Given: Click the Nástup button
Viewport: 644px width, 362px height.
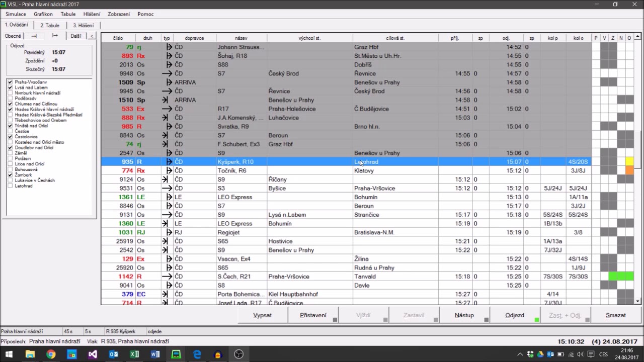Looking at the screenshot, I should (464, 315).
